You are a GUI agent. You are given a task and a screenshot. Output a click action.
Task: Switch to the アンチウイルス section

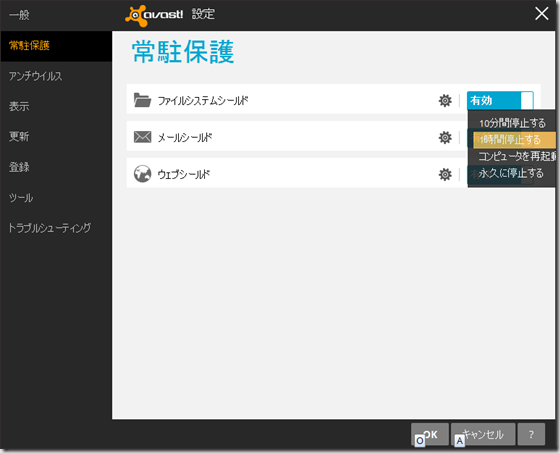coord(36,76)
